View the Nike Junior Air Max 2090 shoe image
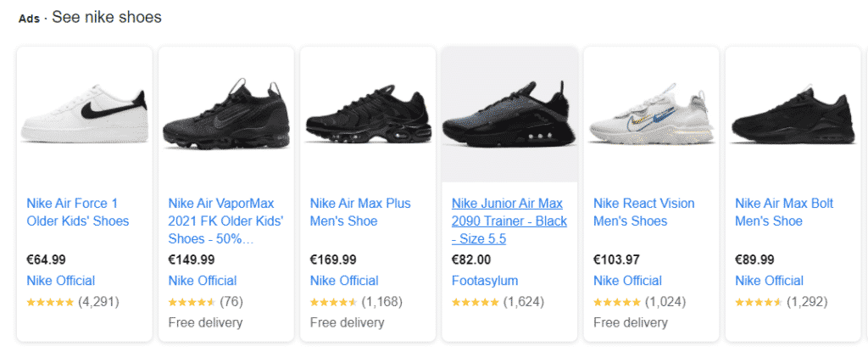This screenshot has width=868, height=352. tap(509, 114)
